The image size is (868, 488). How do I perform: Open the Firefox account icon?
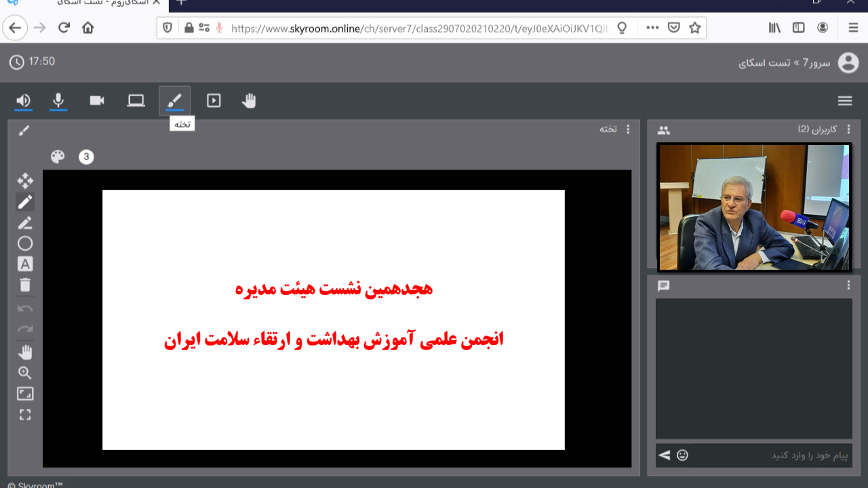tap(823, 28)
